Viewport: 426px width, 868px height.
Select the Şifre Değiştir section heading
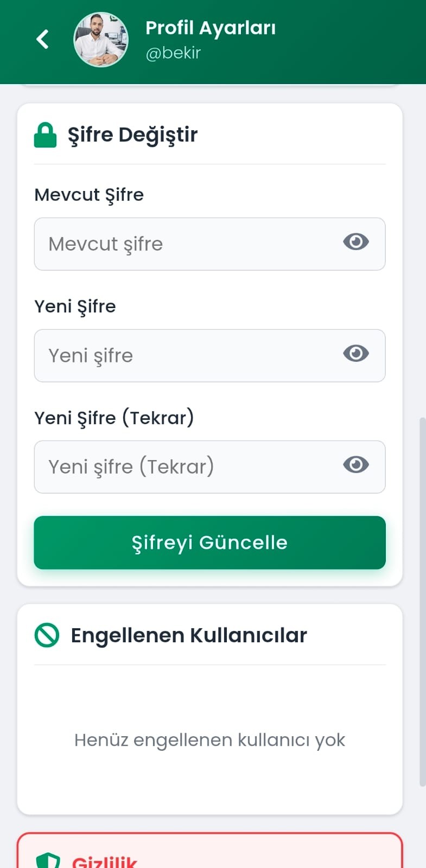point(132,135)
